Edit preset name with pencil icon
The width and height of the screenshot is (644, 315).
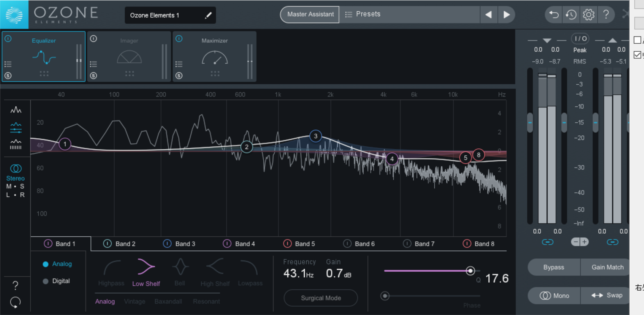click(208, 15)
